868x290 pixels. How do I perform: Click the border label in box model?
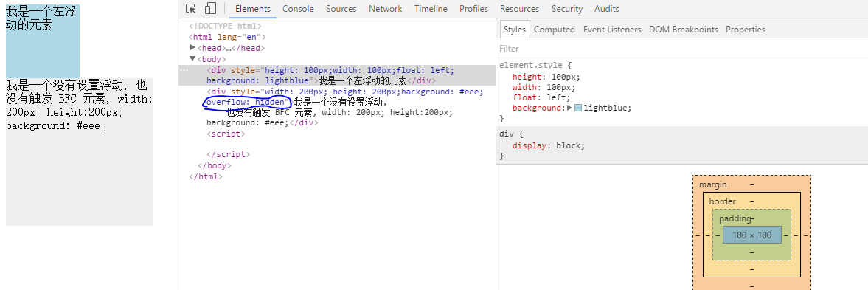pyautogui.click(x=723, y=201)
